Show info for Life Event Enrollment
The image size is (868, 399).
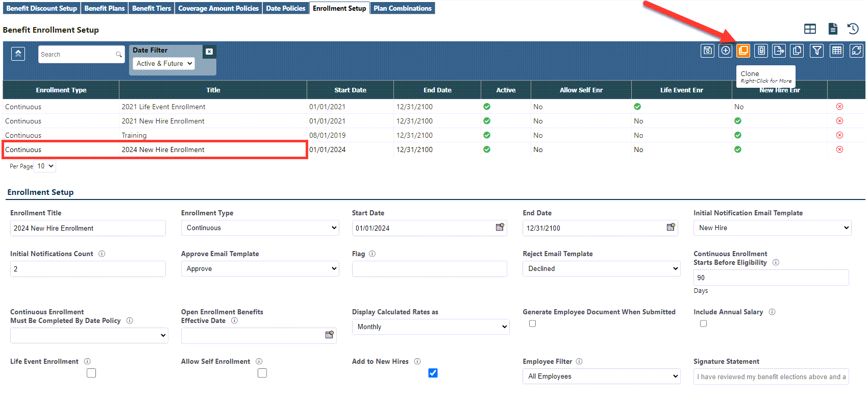[87, 361]
